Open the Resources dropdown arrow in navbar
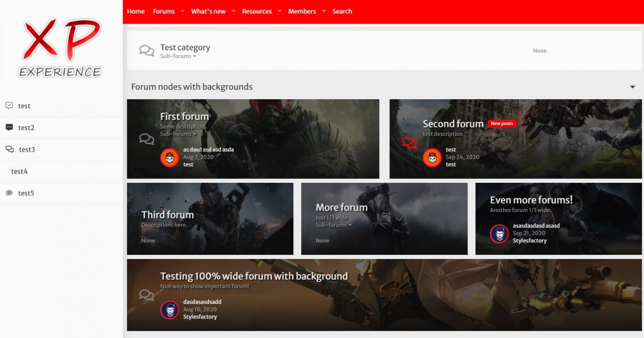Viewport: 644px width, 338px height. pyautogui.click(x=280, y=11)
